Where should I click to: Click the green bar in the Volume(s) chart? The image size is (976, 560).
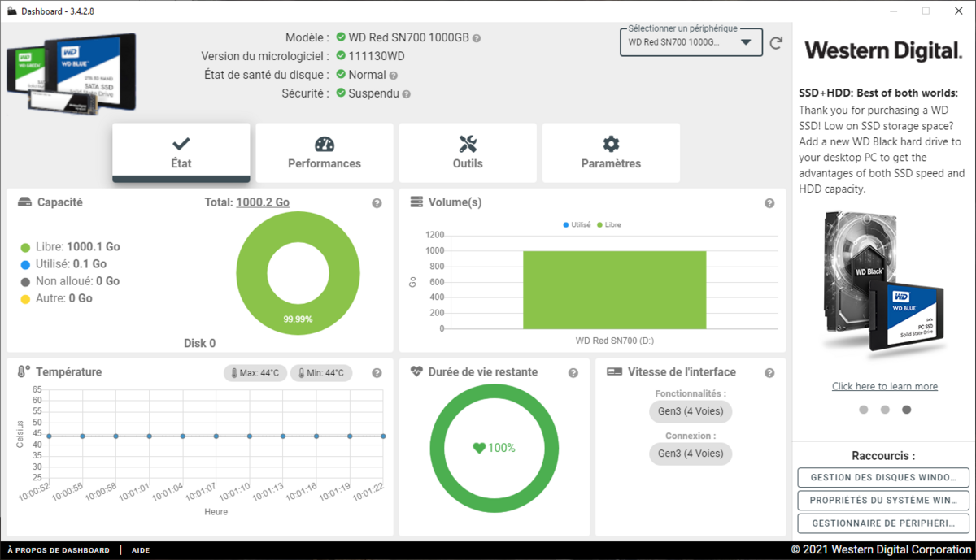pyautogui.click(x=614, y=289)
